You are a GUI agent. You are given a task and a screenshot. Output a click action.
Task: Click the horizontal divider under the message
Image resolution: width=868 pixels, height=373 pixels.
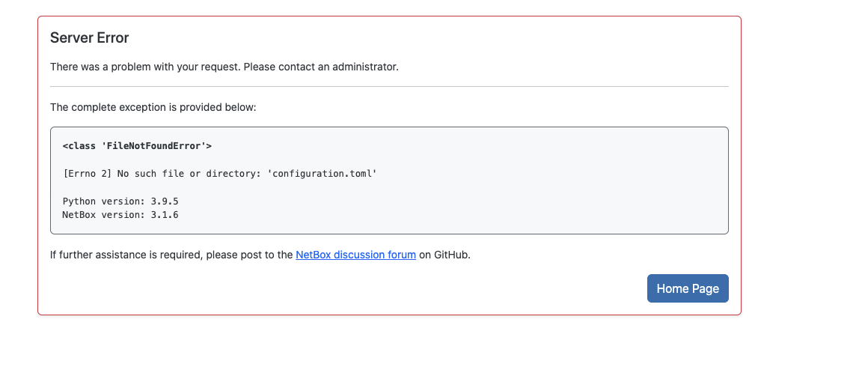point(389,86)
